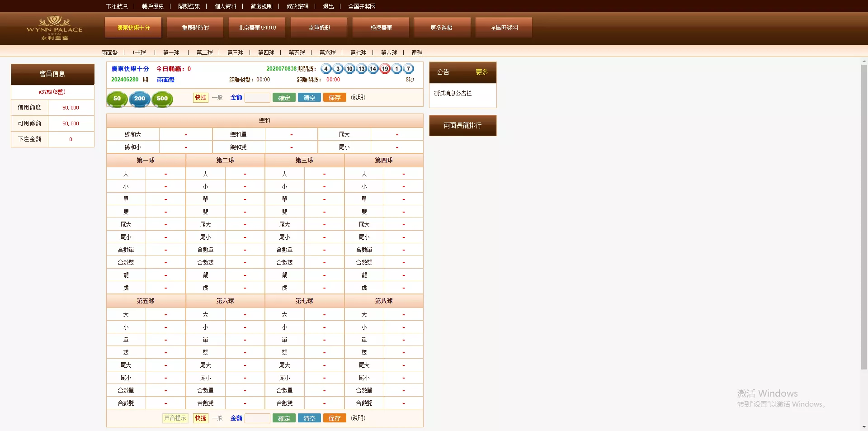This screenshot has width=868, height=431.
Task: Click inside the 金额 amount input field
Action: click(x=258, y=97)
